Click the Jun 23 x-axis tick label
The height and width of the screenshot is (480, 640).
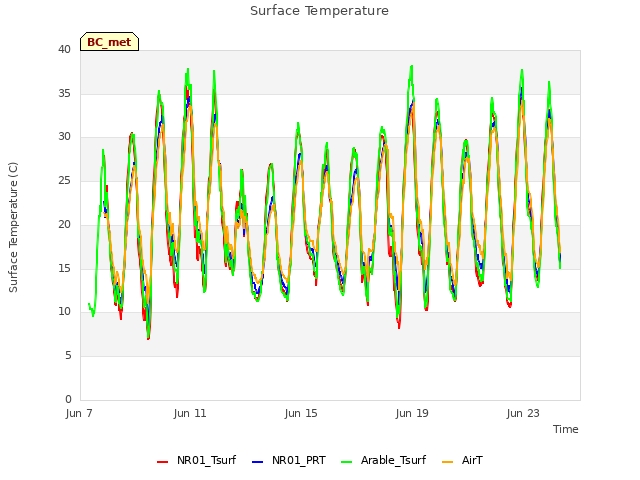coord(523,413)
